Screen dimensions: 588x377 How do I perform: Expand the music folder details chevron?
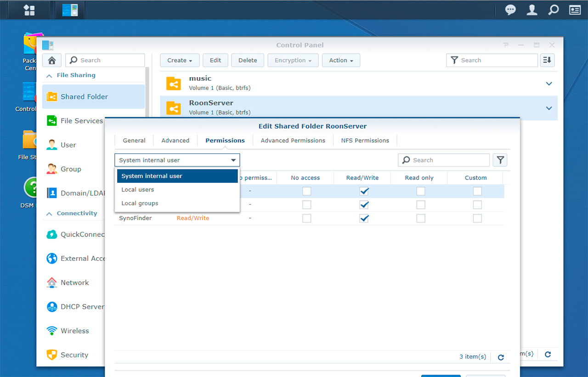[x=548, y=84]
